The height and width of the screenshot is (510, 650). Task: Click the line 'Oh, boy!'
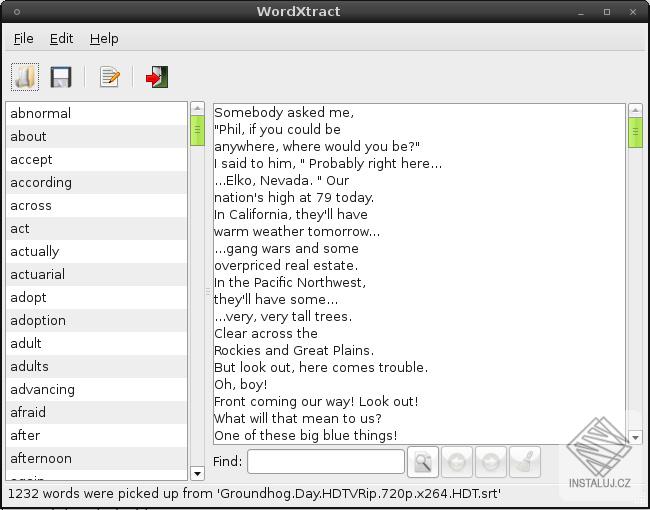click(x=240, y=384)
